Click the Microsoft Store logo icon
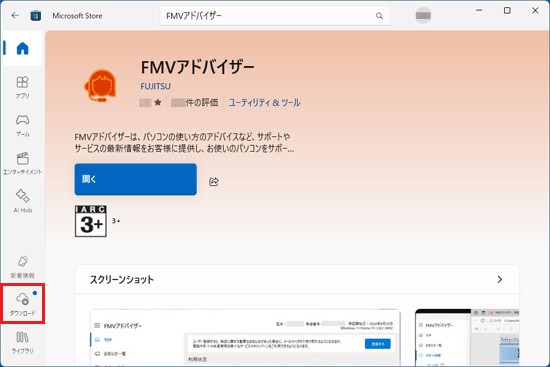The width and height of the screenshot is (550, 367). pos(35,16)
